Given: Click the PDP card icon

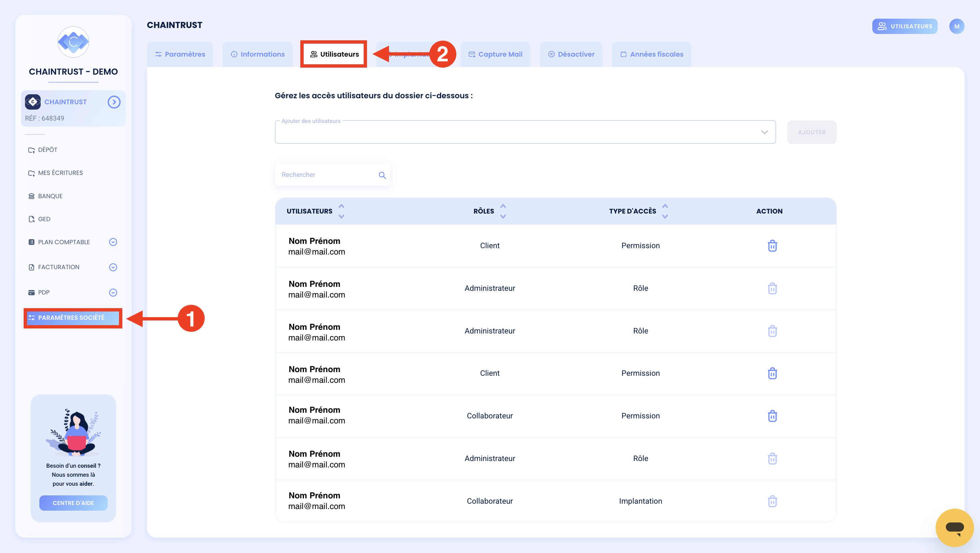Looking at the screenshot, I should [31, 292].
